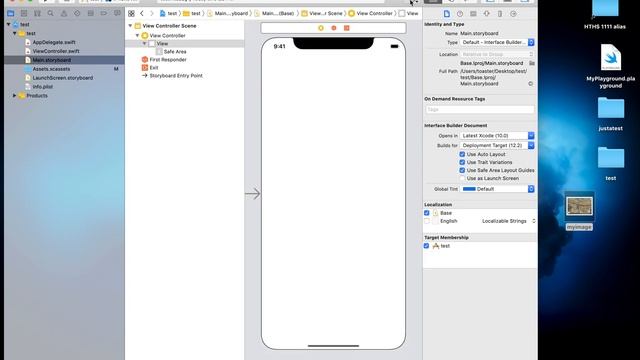The height and width of the screenshot is (360, 640).
Task: Collapse the View outline item
Action: coord(144,43)
